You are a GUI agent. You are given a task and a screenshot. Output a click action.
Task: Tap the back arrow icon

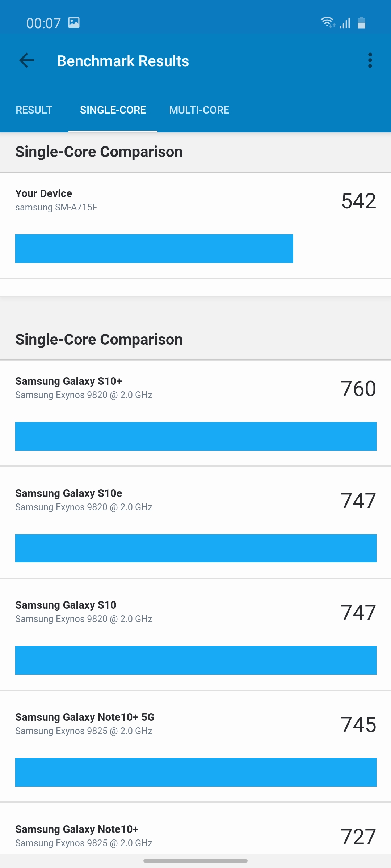pos(27,60)
